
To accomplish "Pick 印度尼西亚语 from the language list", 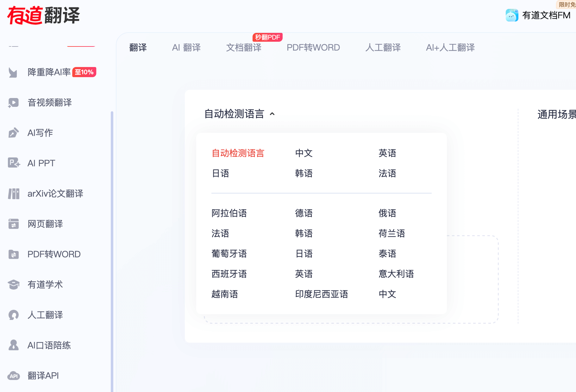I will [x=322, y=294].
